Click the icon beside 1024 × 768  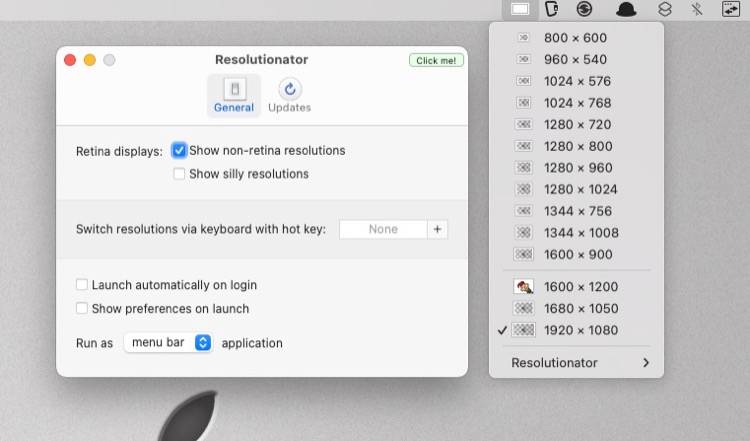tap(523, 103)
